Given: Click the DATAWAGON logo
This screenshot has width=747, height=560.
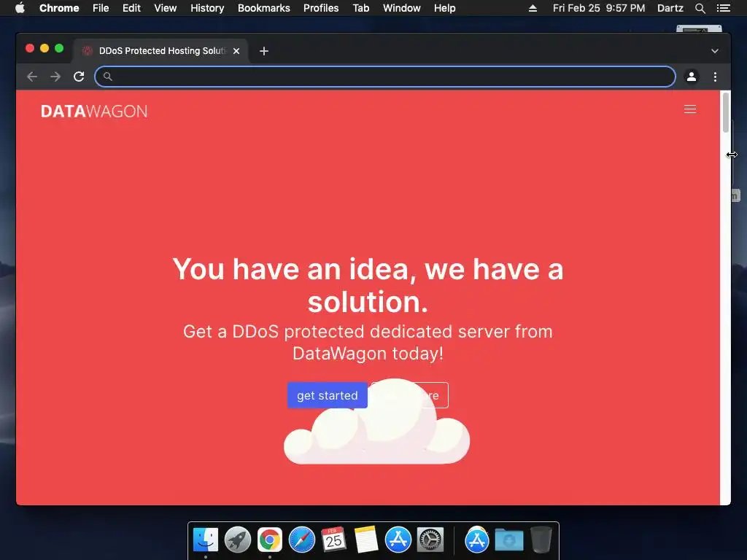Looking at the screenshot, I should [x=94, y=112].
